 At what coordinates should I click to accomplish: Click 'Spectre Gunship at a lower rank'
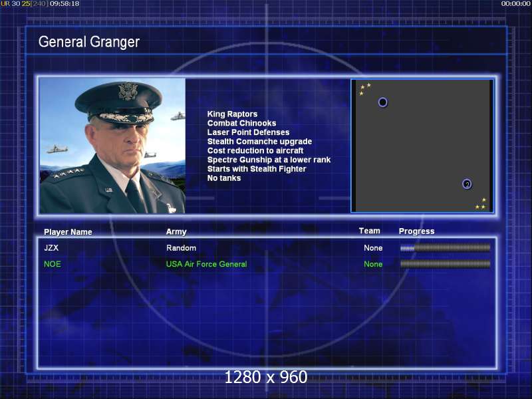(x=269, y=160)
